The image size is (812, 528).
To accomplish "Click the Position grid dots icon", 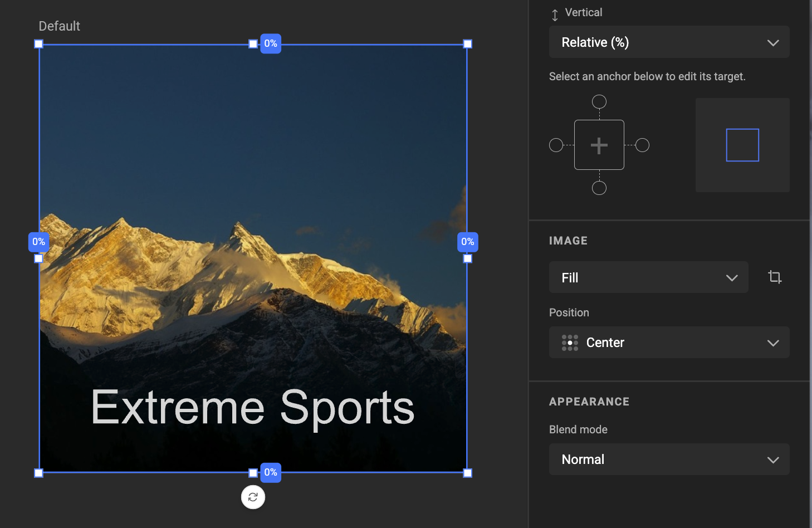I will click(x=570, y=343).
